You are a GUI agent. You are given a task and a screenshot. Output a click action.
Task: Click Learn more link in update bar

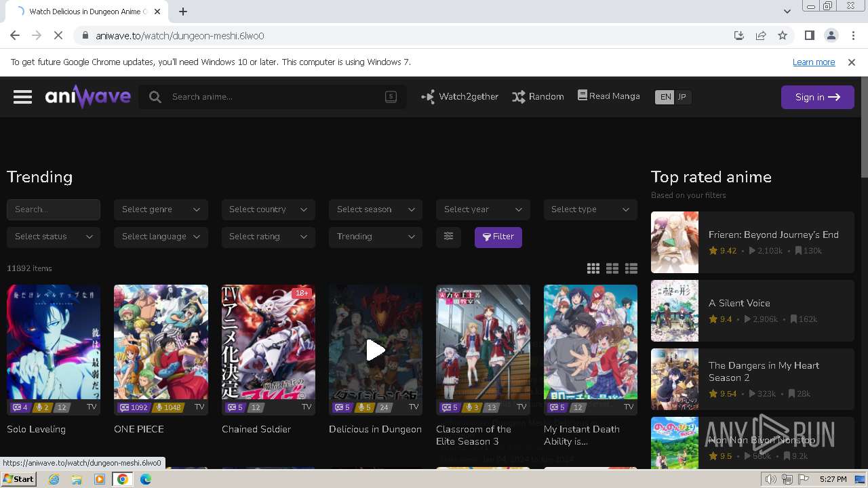(x=814, y=62)
